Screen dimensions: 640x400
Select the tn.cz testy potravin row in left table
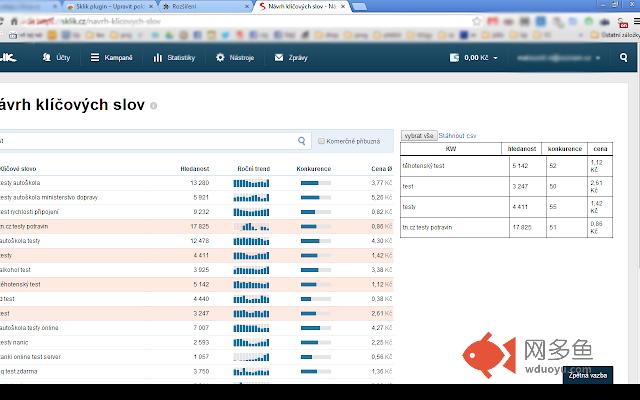click(x=196, y=227)
